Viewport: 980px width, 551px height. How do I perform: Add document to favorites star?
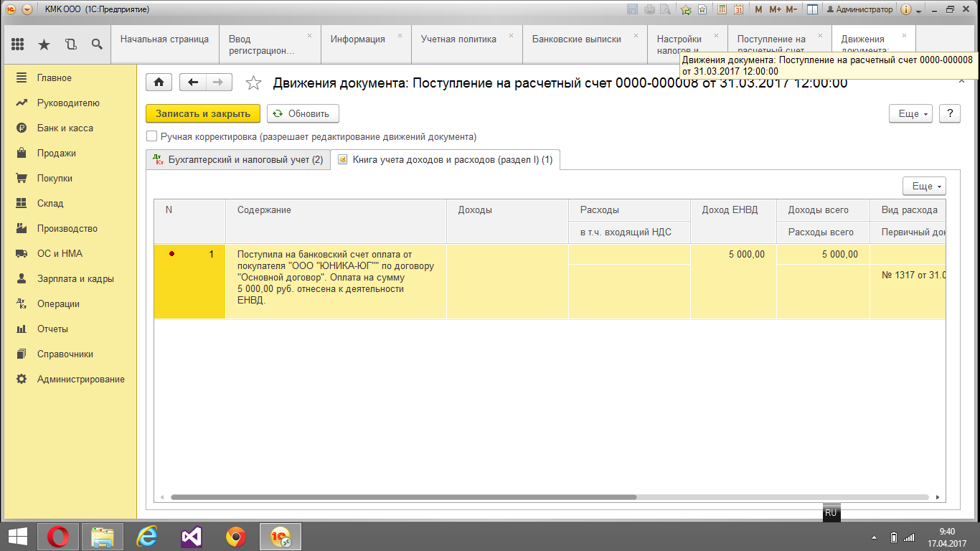pyautogui.click(x=253, y=83)
